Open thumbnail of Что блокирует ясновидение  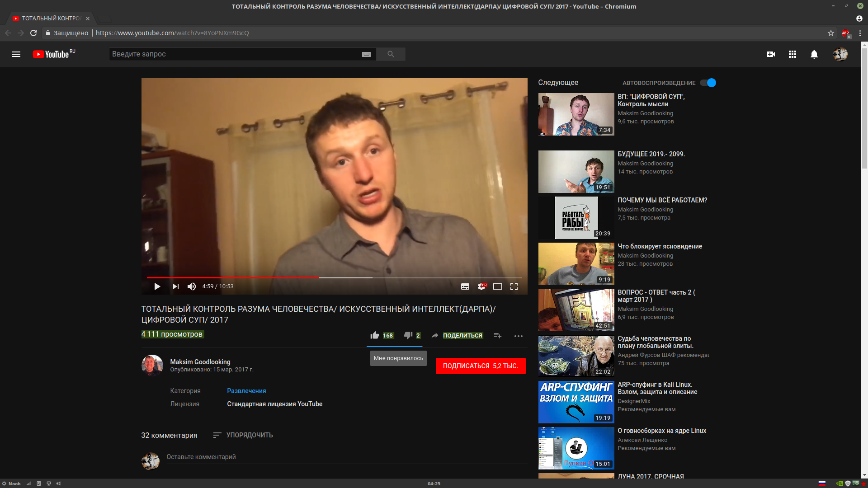pos(576,264)
